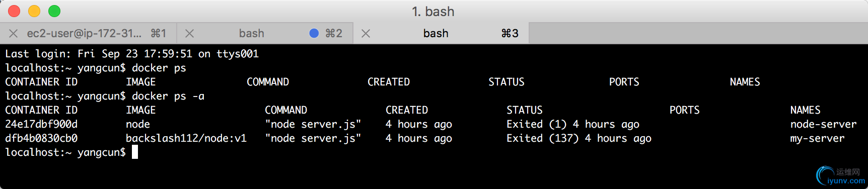This screenshot has width=868, height=189.
Task: Click the window title '1. bash'
Action: 433,11
